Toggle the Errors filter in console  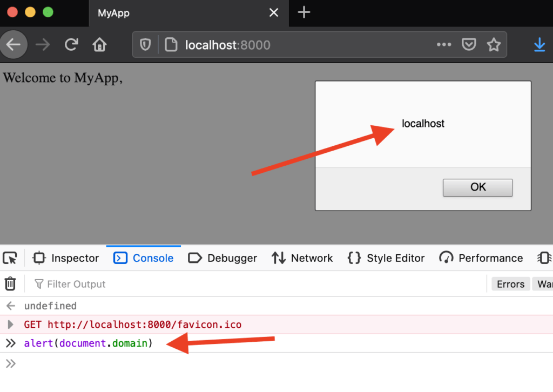coord(510,284)
